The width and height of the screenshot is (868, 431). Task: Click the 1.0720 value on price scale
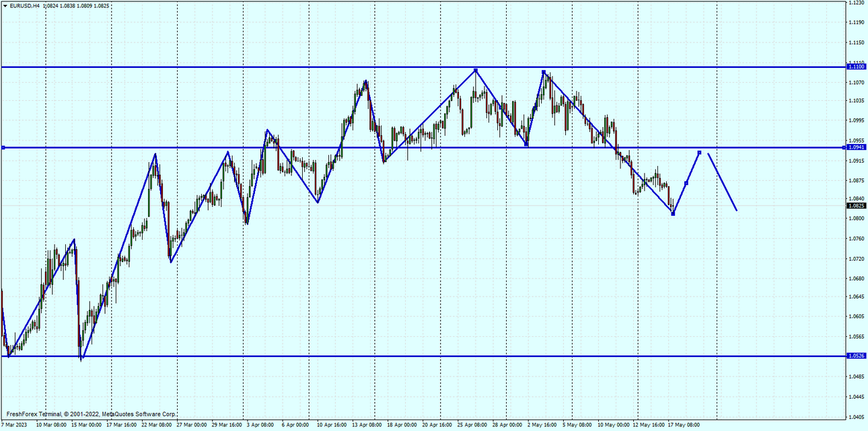pyautogui.click(x=857, y=258)
